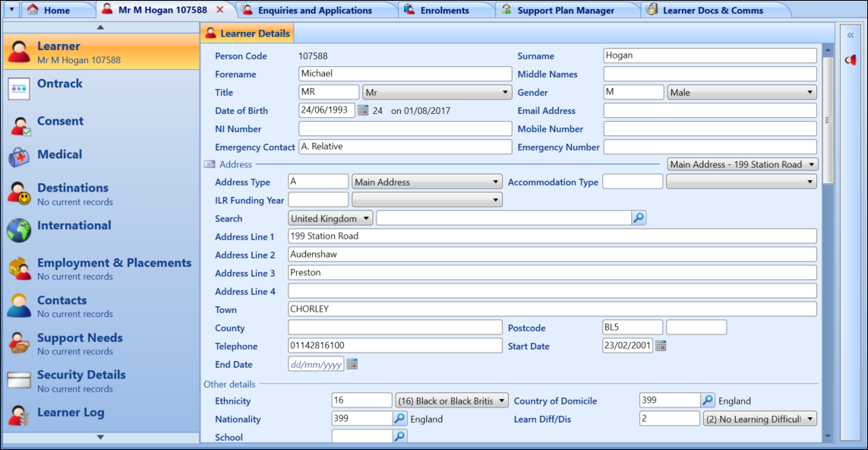Click the School lookup magnifier icon
Screen dimensions: 868x450
(399, 437)
